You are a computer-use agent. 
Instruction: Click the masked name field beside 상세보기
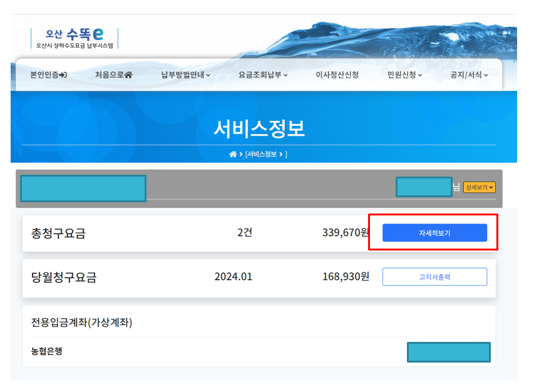424,186
